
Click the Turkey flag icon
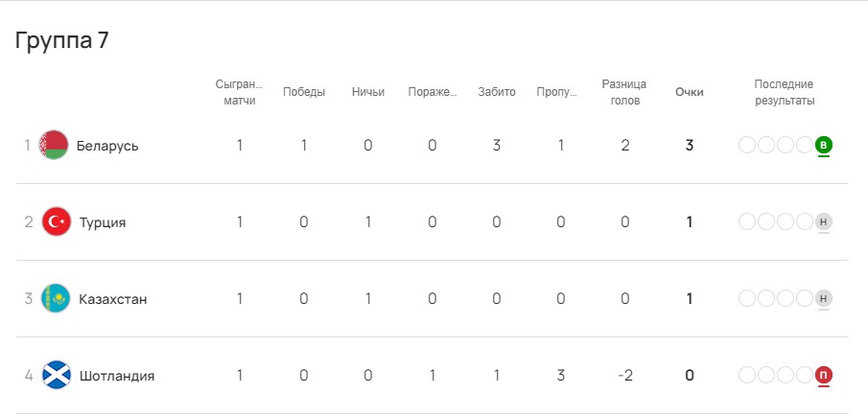(57, 222)
